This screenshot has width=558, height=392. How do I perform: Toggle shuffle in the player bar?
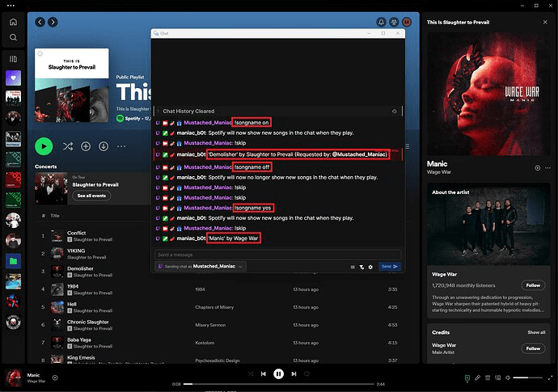tap(251, 374)
